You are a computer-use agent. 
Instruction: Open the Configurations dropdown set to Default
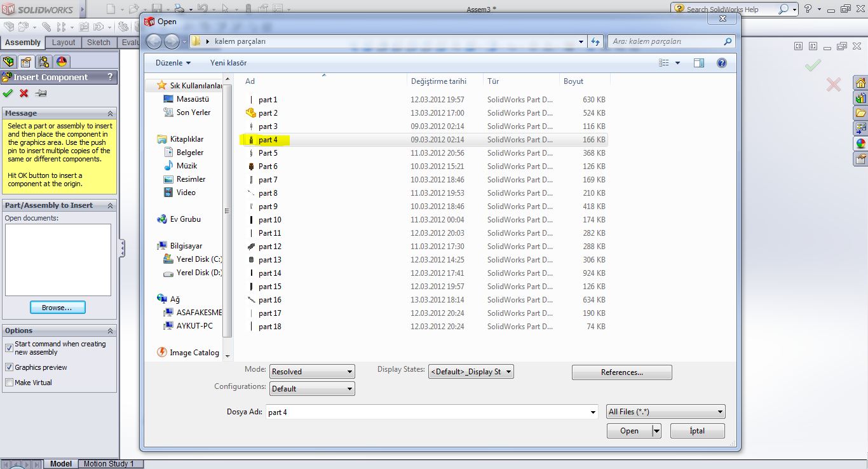[x=312, y=389]
